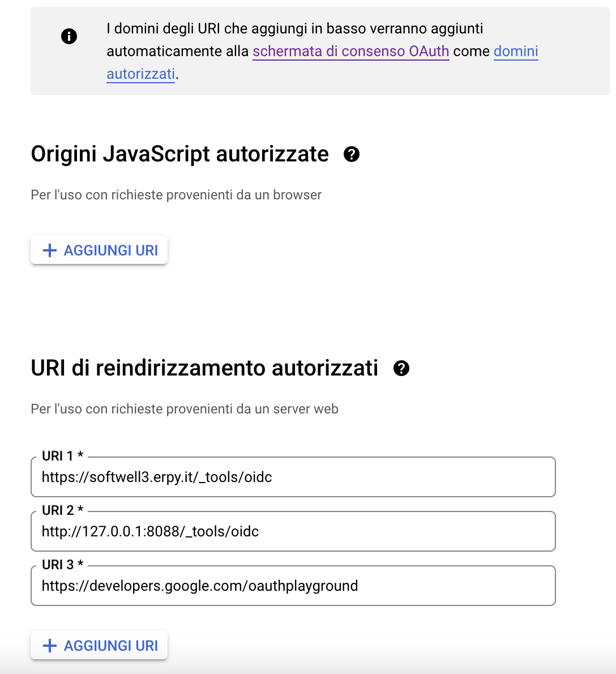Click the Origini JavaScript autorizzate heading
This screenshot has height=674, width=616.
(179, 154)
